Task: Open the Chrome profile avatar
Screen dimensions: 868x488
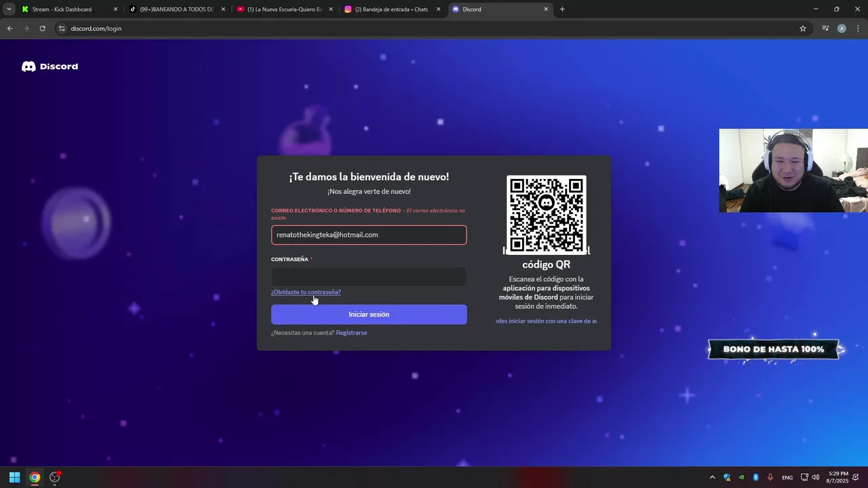Action: (842, 28)
